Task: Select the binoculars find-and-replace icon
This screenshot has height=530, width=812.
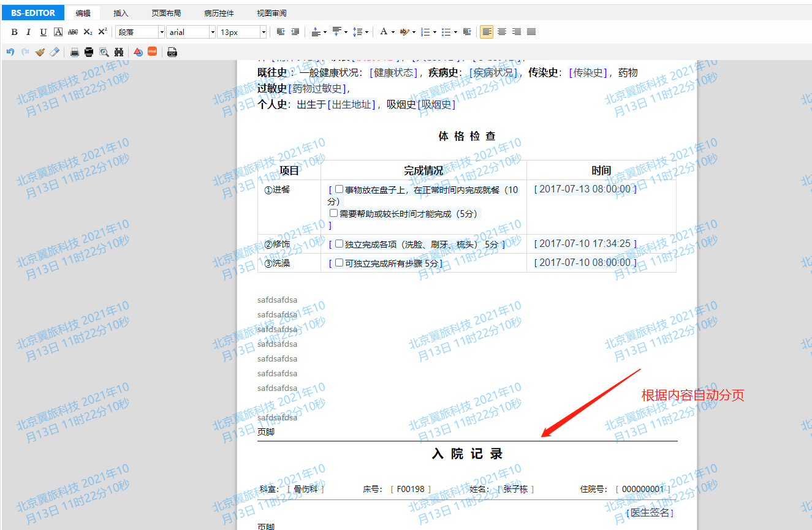Action: point(120,51)
